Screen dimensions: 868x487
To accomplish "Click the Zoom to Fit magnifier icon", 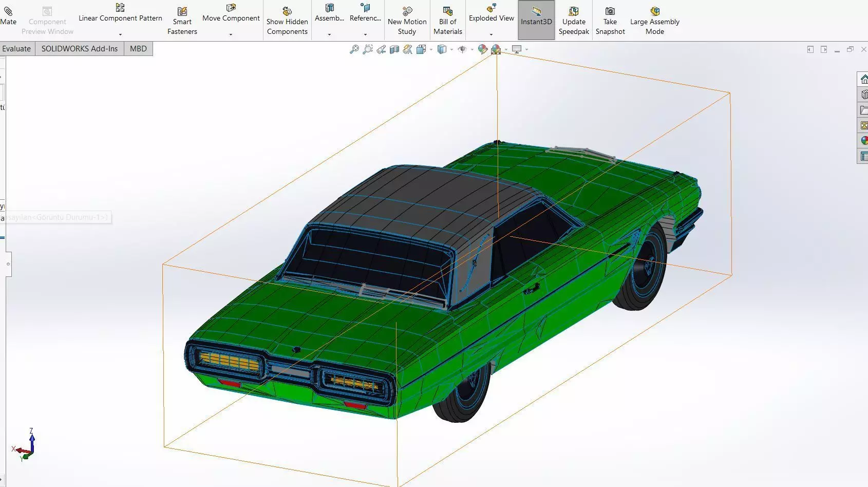I will tap(354, 49).
